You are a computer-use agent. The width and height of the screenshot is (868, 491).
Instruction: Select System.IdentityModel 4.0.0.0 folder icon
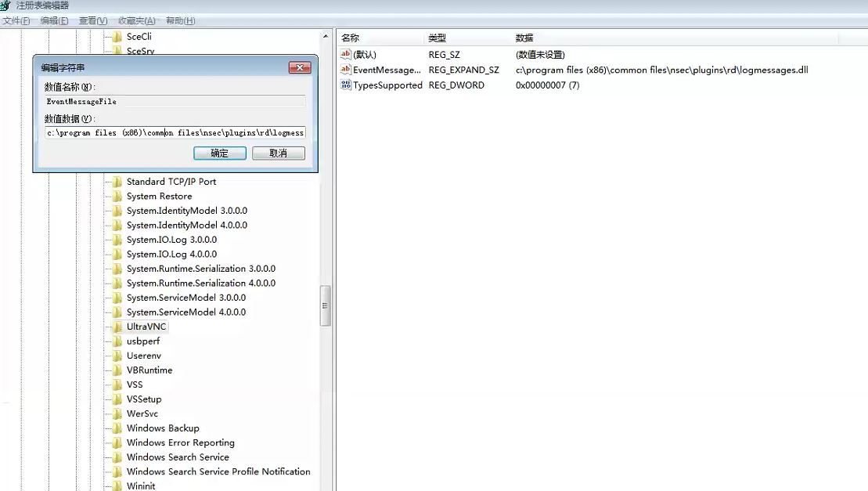pos(117,226)
